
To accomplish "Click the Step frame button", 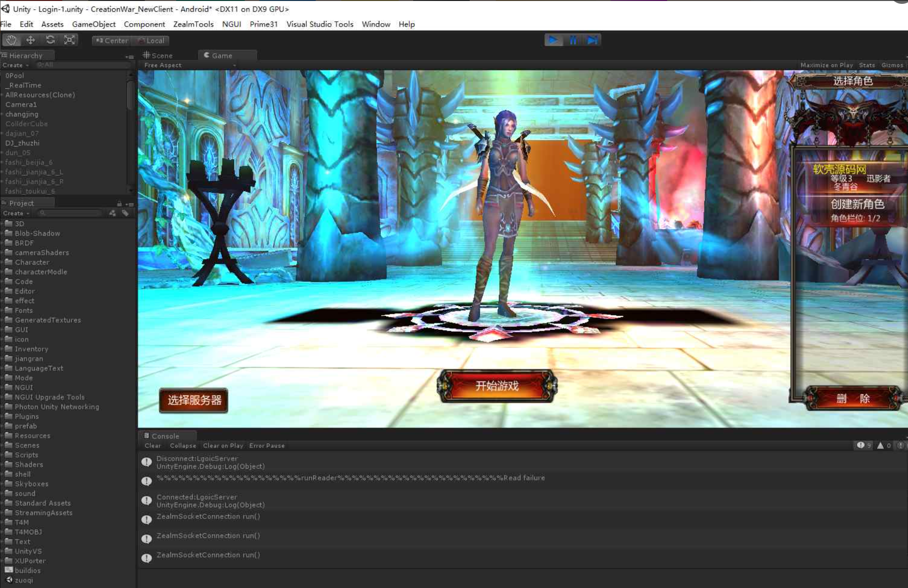I will click(592, 40).
